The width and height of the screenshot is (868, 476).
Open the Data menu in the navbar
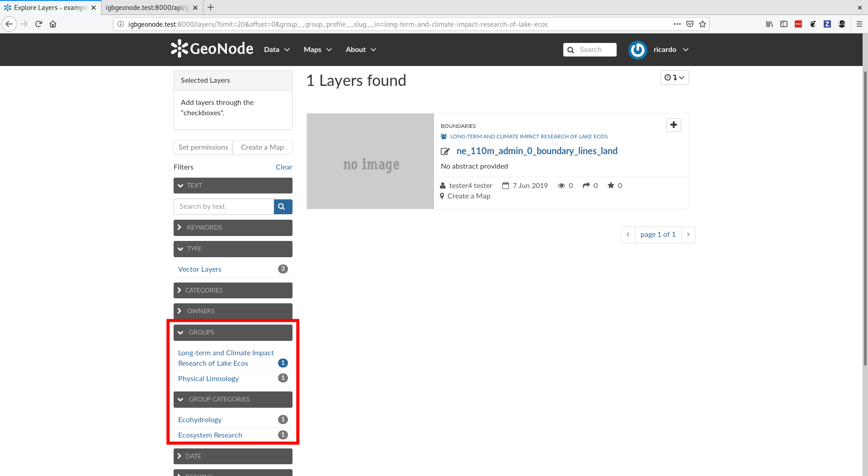click(x=277, y=50)
